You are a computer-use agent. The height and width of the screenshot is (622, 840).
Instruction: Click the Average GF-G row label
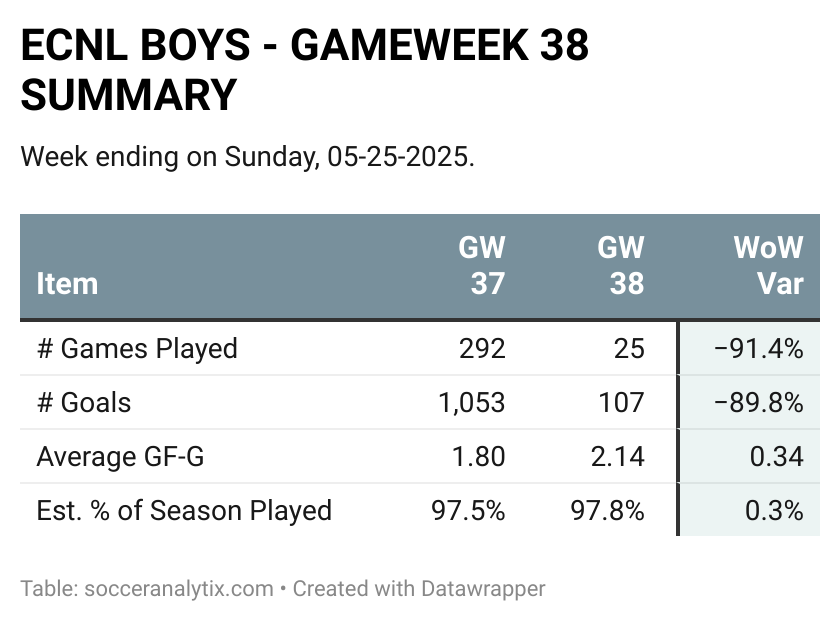pos(121,456)
